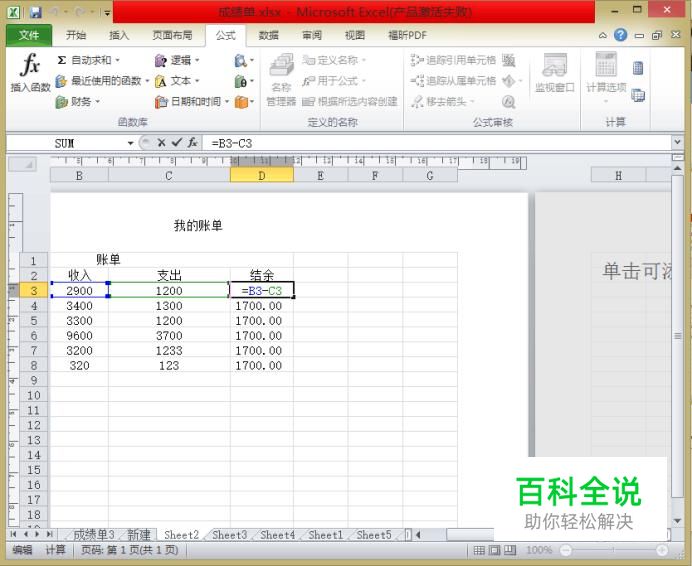
Task: Confirm the formula with the checkmark
Action: (177, 143)
